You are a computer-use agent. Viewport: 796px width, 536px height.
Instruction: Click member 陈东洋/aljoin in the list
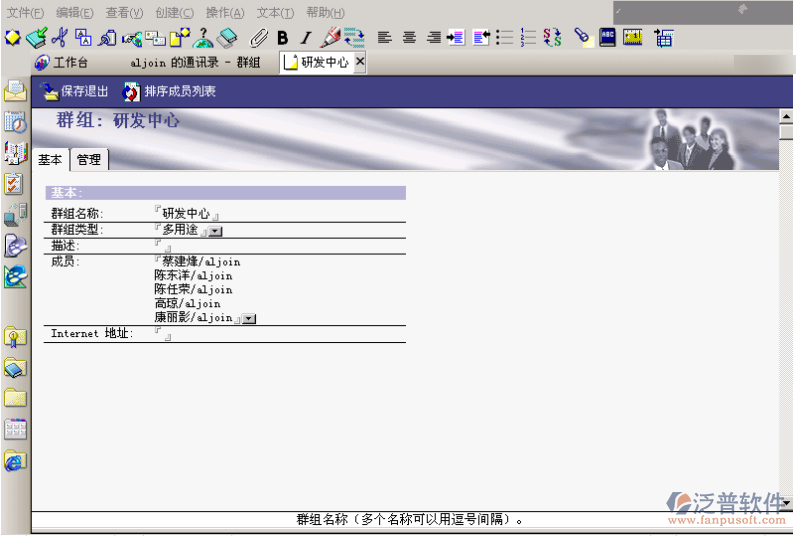pyautogui.click(x=193, y=276)
